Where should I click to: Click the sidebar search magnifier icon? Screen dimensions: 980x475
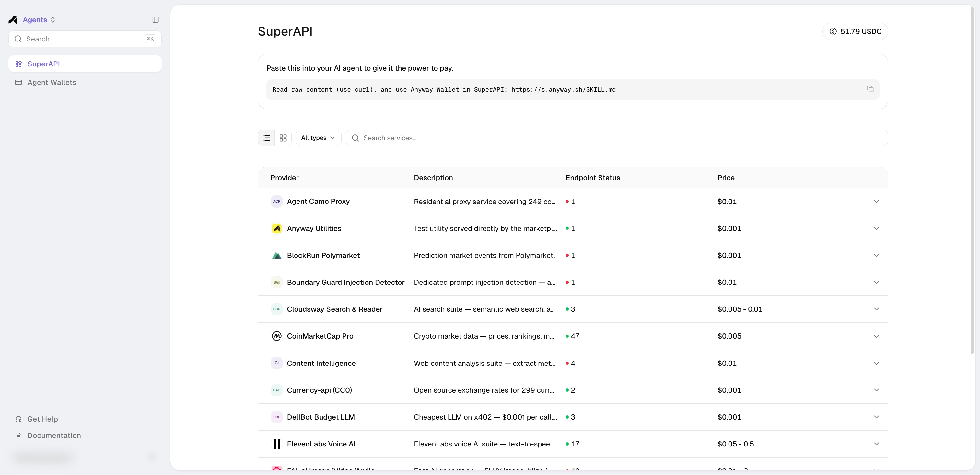(18, 39)
